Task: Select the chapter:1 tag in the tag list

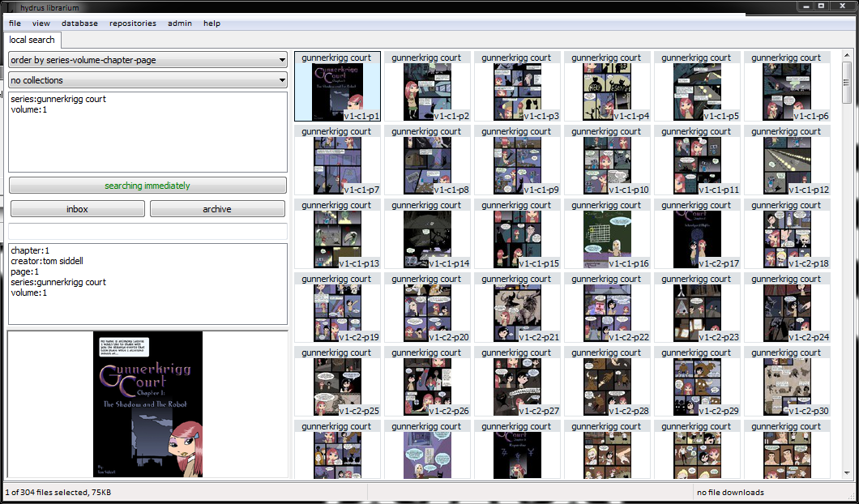Action: (30, 250)
